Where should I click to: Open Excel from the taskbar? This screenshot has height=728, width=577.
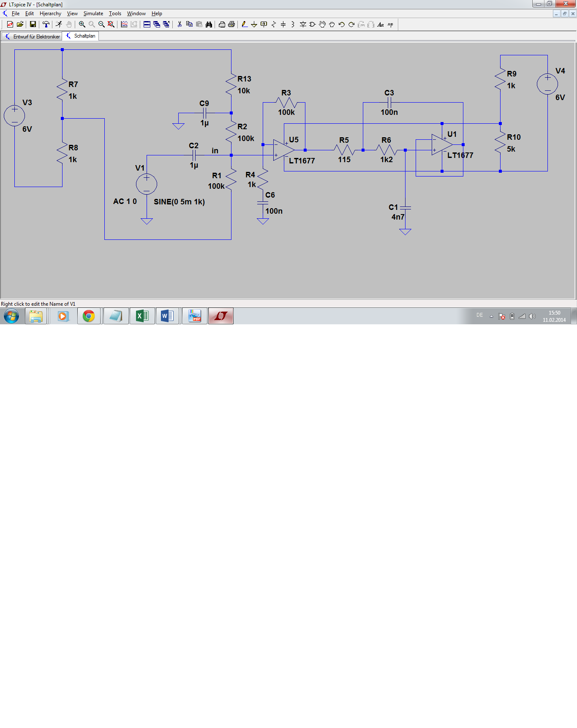(x=142, y=316)
